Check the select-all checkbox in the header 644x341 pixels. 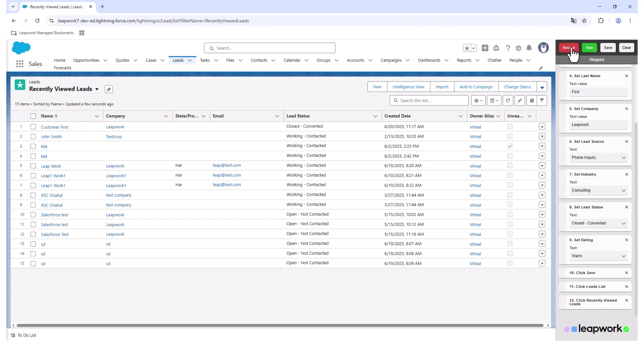tap(33, 116)
